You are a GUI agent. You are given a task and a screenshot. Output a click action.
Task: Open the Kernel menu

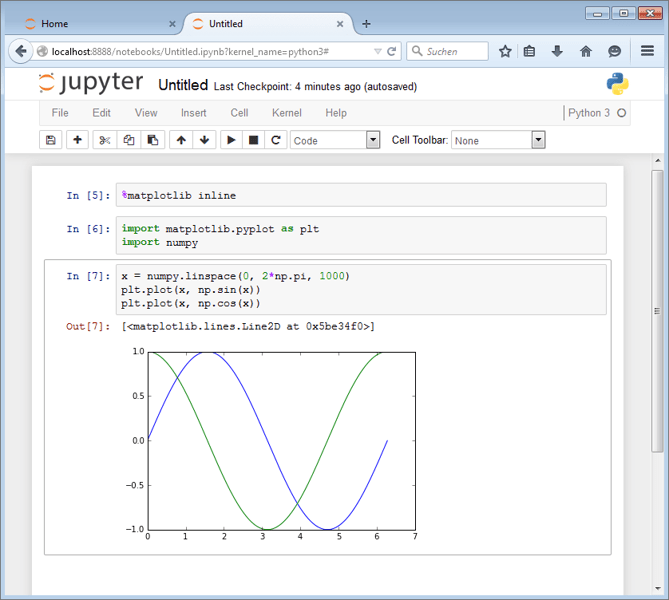tap(286, 113)
